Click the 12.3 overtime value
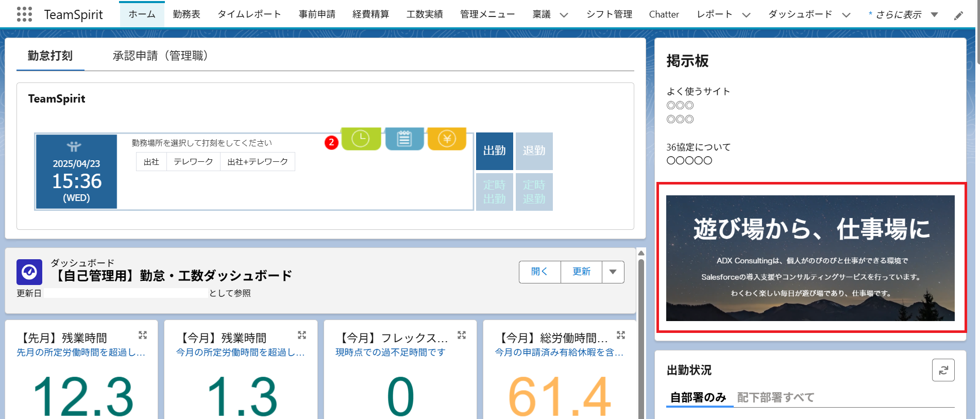The width and height of the screenshot is (980, 419). pos(83,397)
